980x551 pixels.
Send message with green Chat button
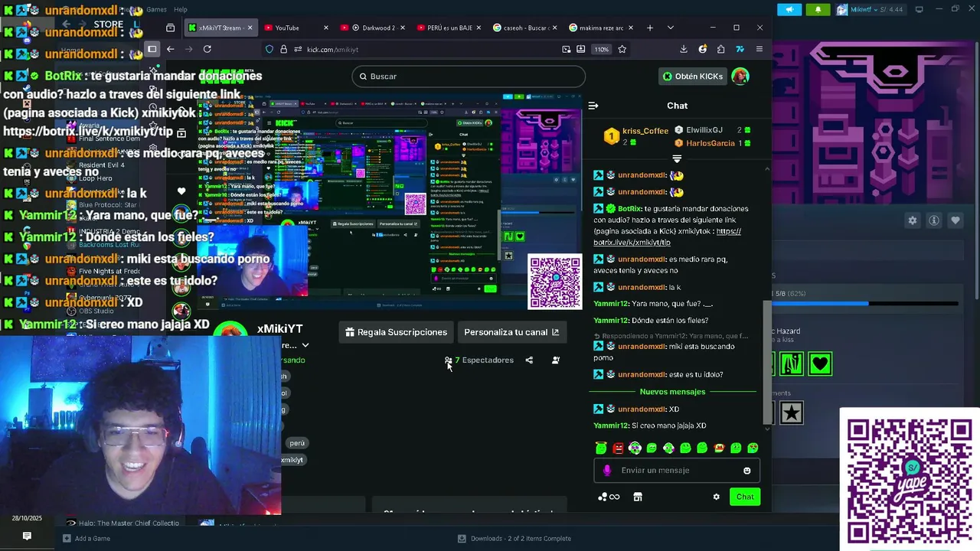(745, 497)
